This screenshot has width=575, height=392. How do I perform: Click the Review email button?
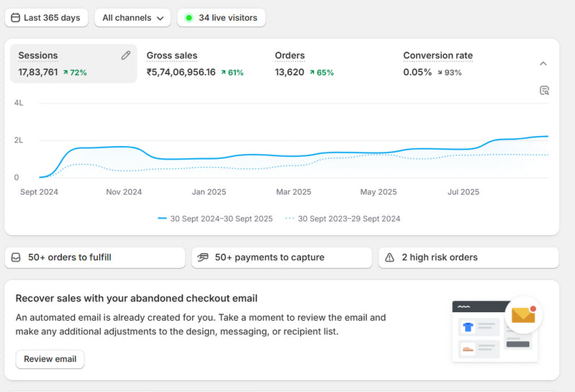[50, 359]
